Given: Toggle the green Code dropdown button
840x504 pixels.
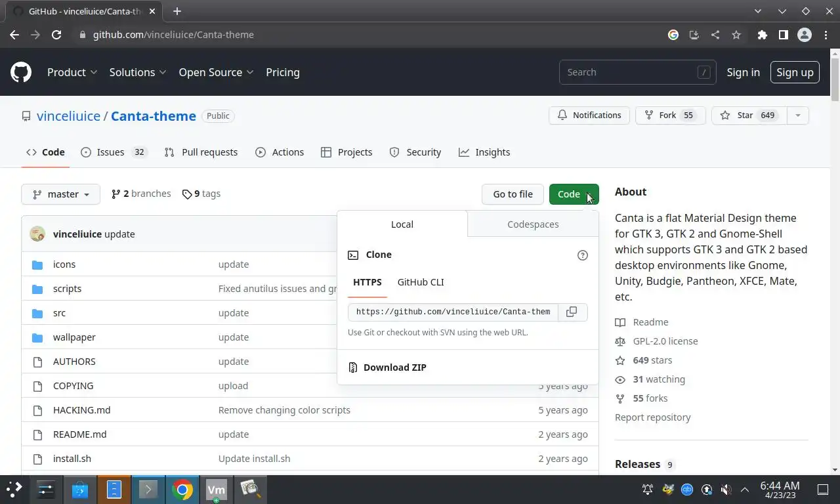Looking at the screenshot, I should tap(574, 194).
